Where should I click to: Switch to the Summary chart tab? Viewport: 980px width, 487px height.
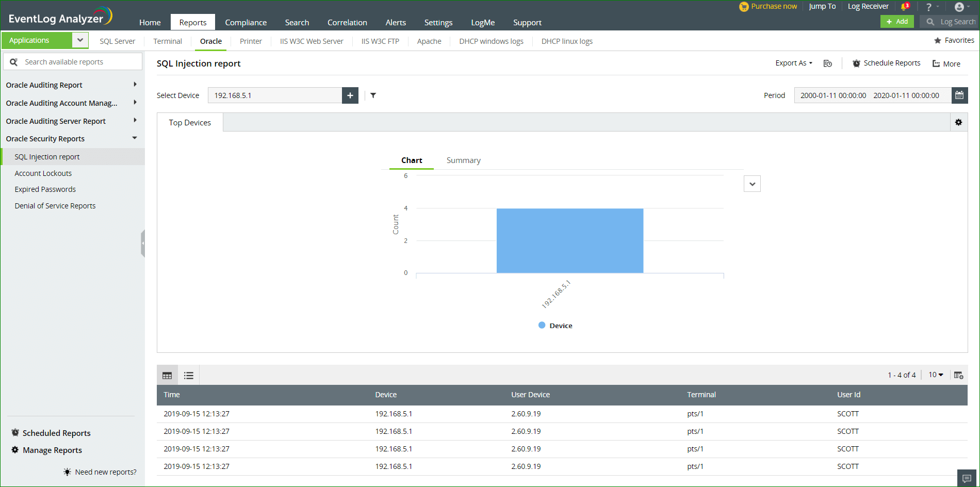[x=463, y=160]
